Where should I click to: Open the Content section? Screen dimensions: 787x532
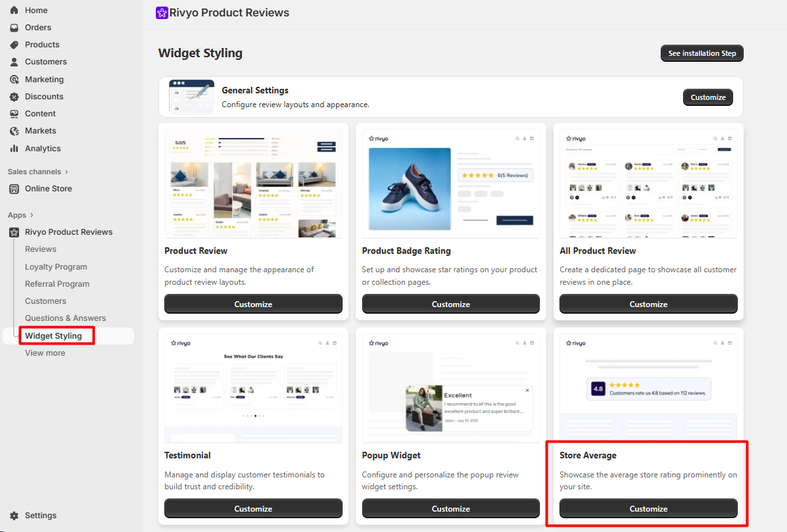40,114
